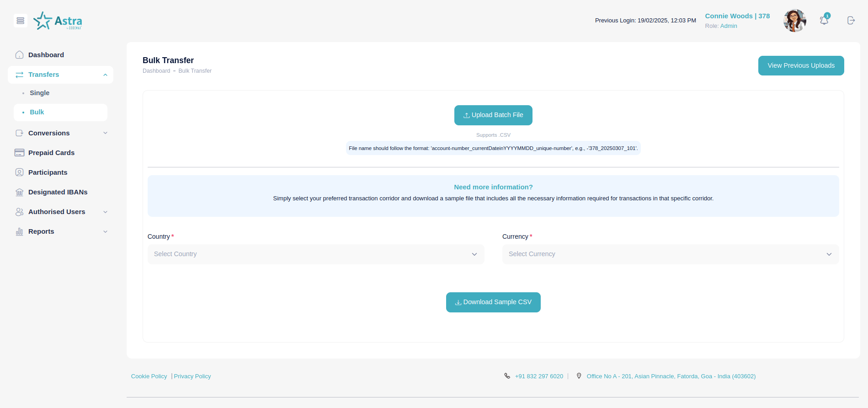868x408 pixels.
Task: Click the Prepaid Cards card icon
Action: 19,153
